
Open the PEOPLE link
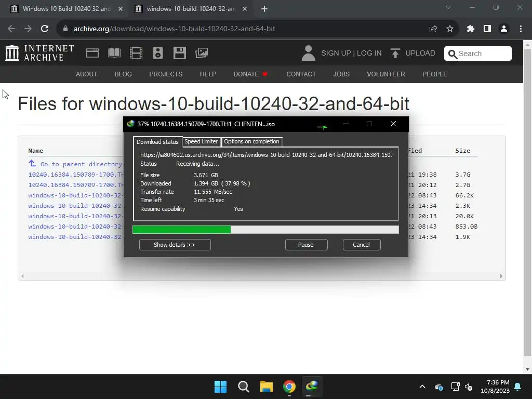435,74
